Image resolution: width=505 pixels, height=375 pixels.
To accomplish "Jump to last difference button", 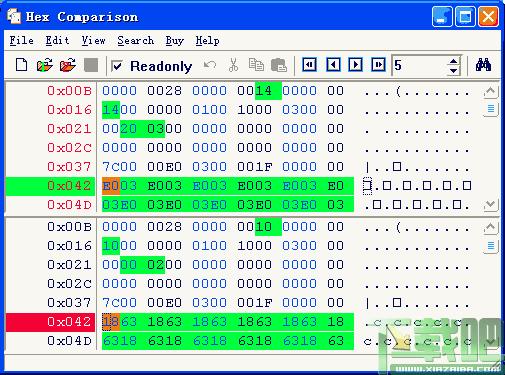I will click(x=378, y=65).
